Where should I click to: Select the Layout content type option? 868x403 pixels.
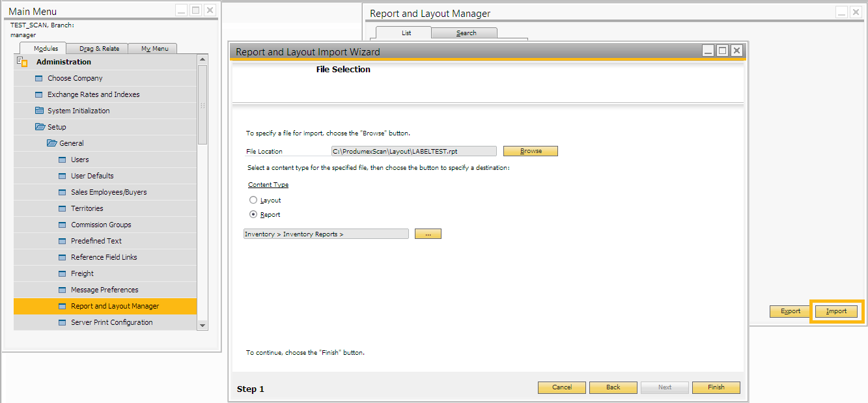click(x=253, y=201)
